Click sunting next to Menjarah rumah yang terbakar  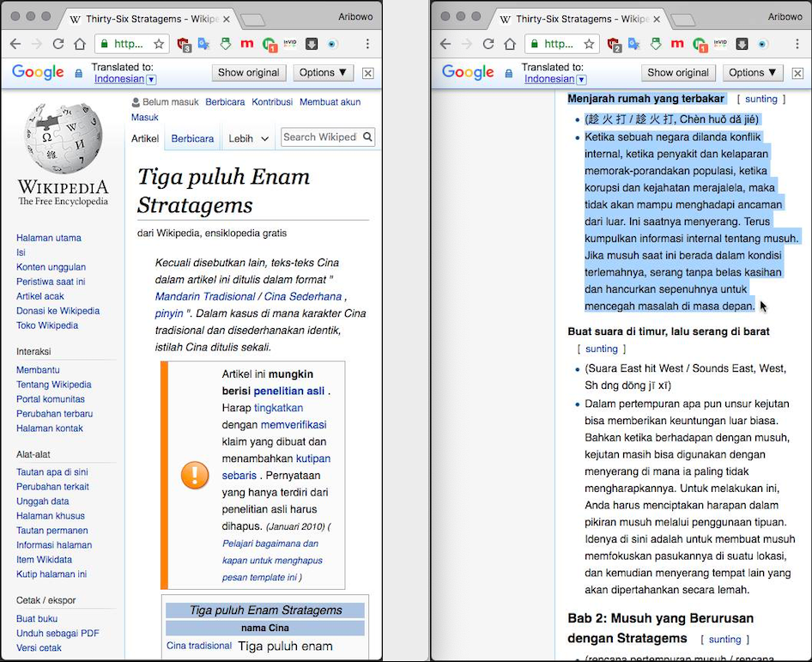coord(760,99)
